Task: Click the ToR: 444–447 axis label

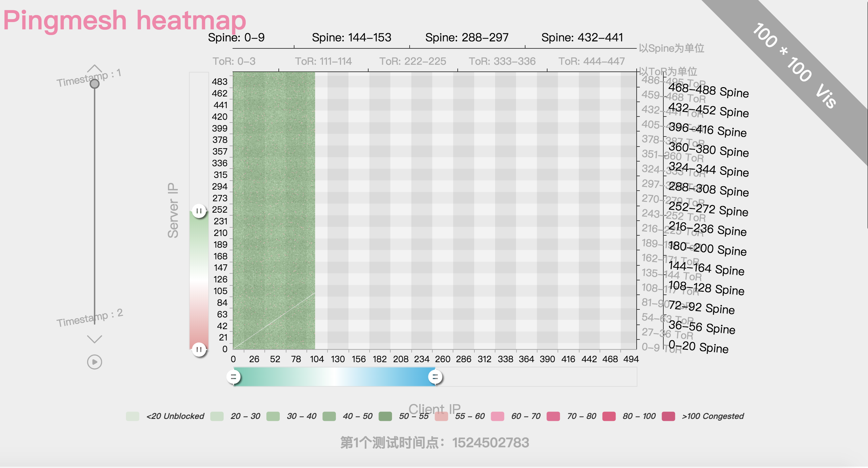Action: 592,61
